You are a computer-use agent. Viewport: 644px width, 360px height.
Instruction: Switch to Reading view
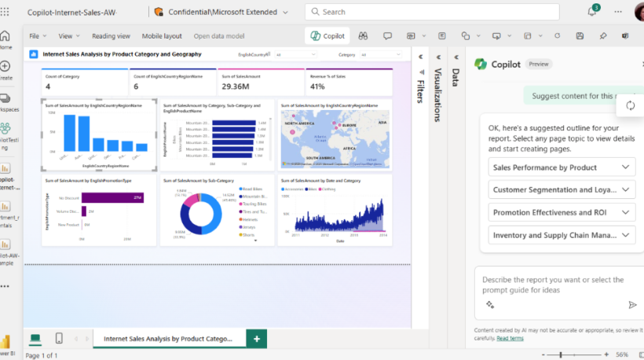[111, 35]
